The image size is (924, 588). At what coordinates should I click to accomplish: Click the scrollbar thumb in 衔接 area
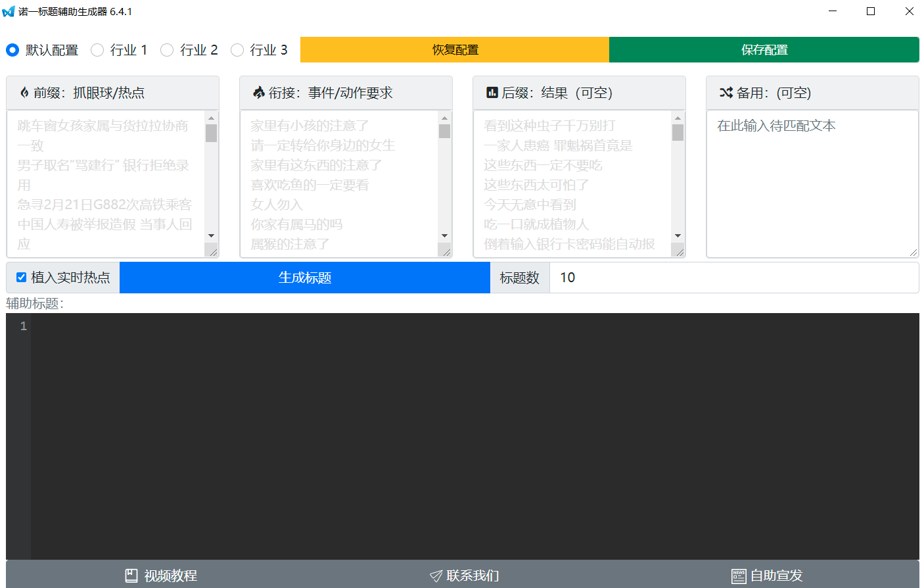click(444, 132)
